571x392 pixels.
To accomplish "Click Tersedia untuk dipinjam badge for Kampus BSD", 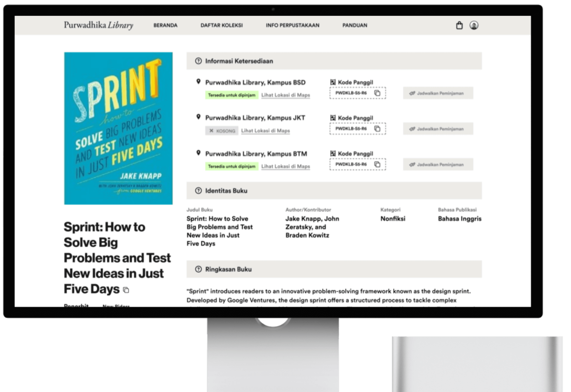I will pos(232,95).
